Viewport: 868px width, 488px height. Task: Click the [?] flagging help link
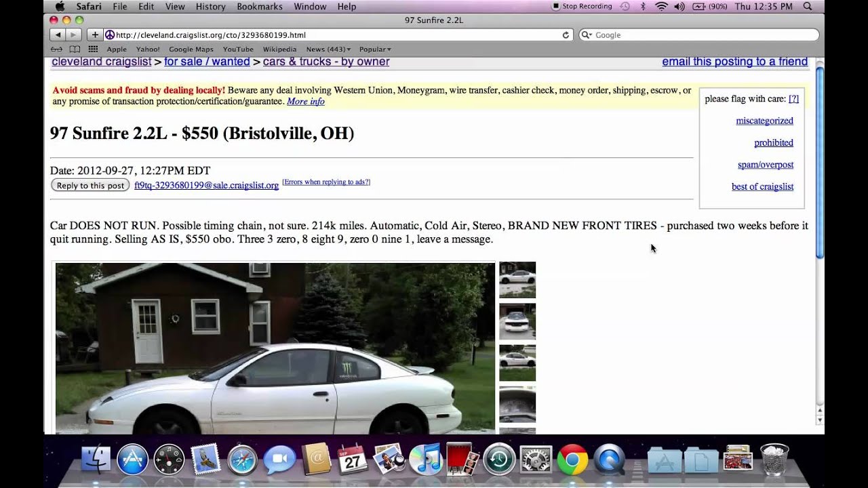click(x=793, y=98)
